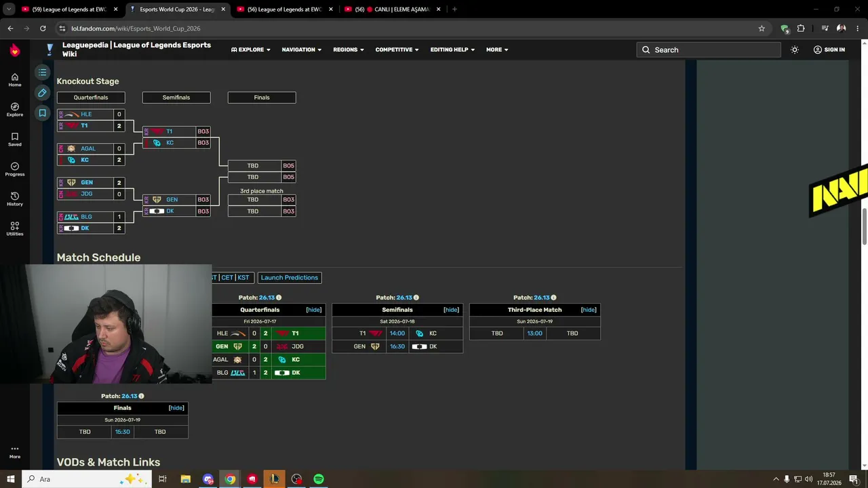Click the page vertical scrollbar thumb
The height and width of the screenshot is (488, 868).
[864, 227]
